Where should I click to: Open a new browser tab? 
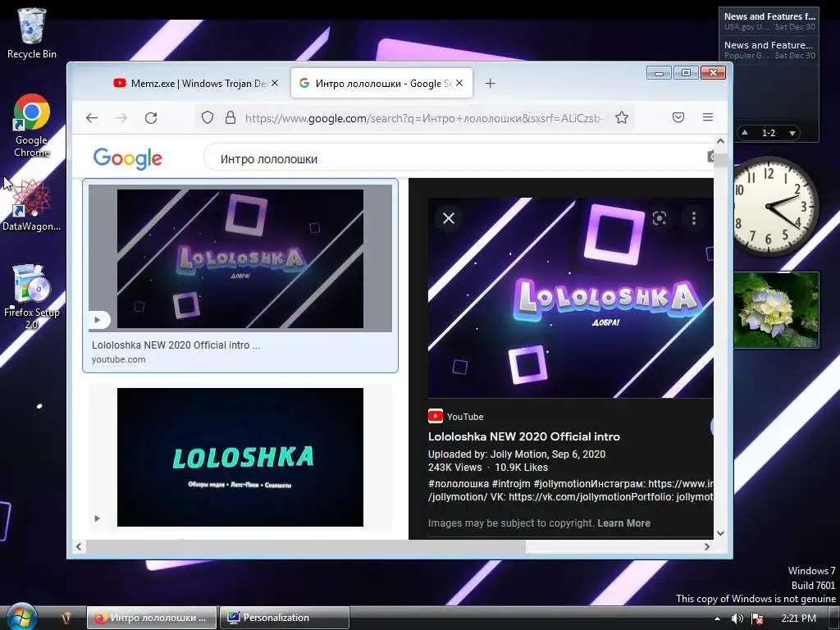coord(491,84)
